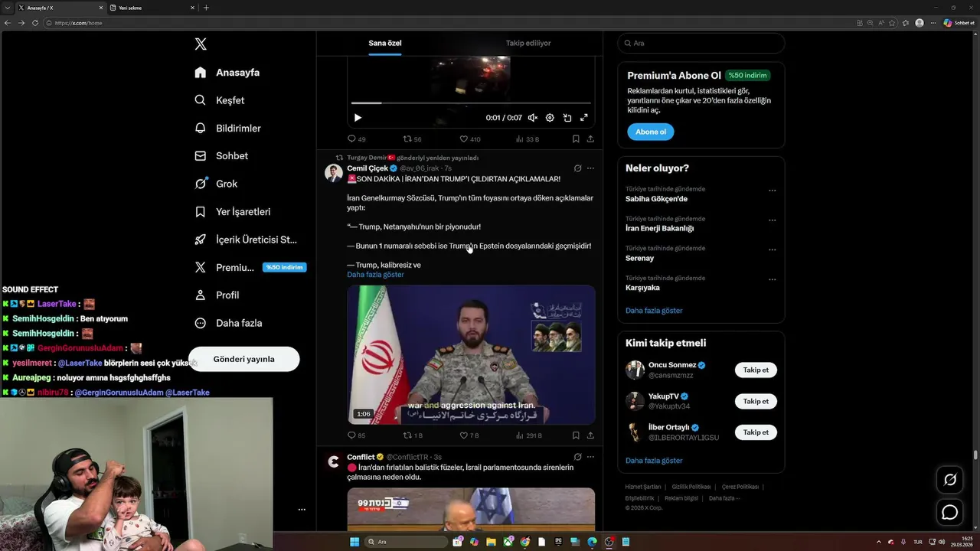Like the Cemil Çiçek post (7 B)
Screen dimensions: 980x551
click(469, 435)
